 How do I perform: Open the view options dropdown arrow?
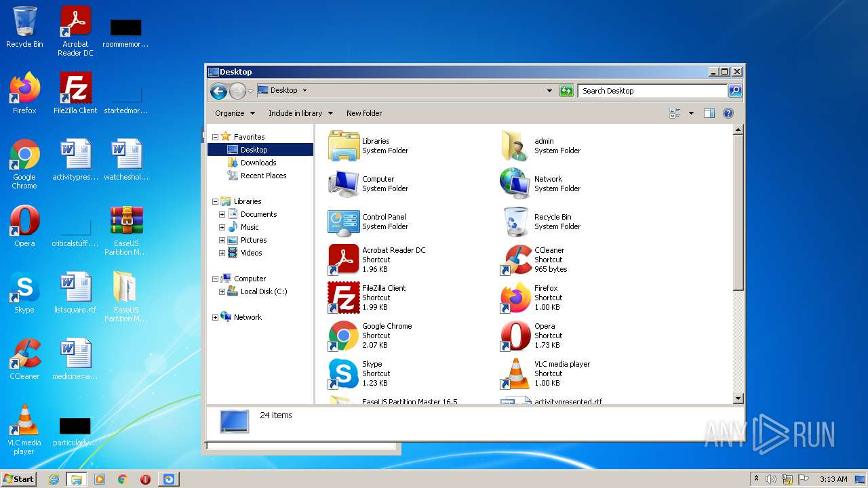tap(691, 113)
